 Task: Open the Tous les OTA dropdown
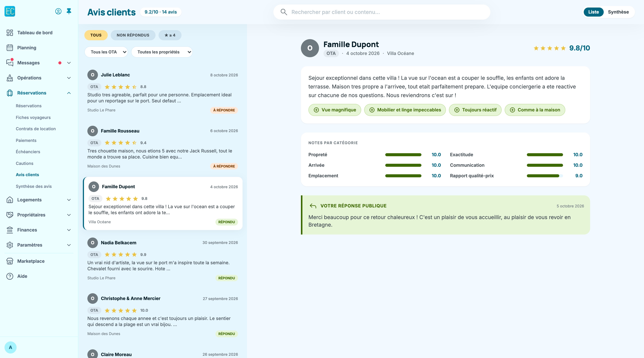click(106, 52)
